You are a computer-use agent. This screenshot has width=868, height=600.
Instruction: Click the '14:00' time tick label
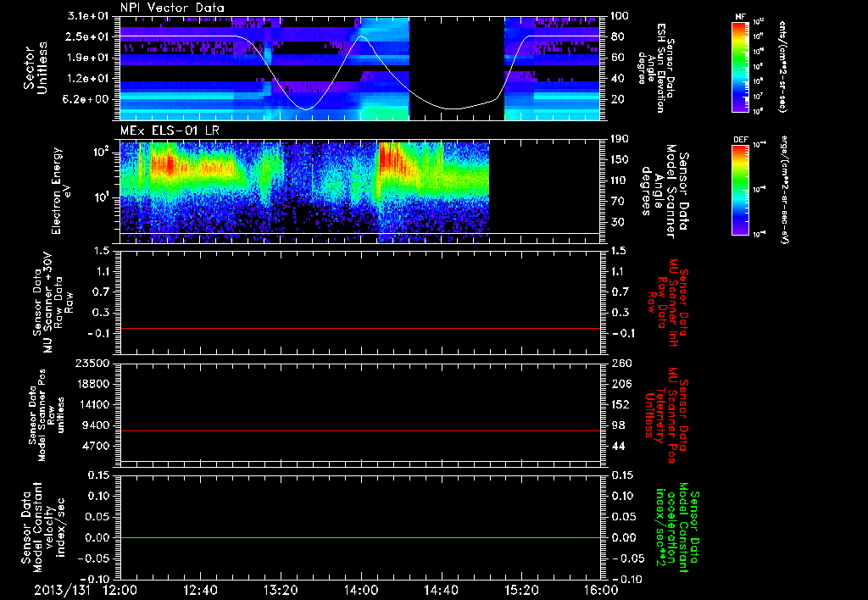click(x=361, y=590)
